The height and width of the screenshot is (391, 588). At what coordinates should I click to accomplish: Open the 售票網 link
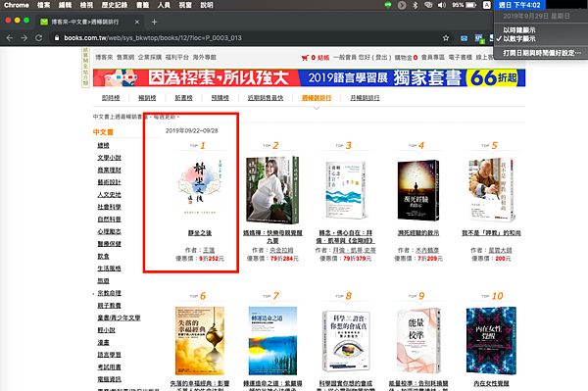click(125, 58)
